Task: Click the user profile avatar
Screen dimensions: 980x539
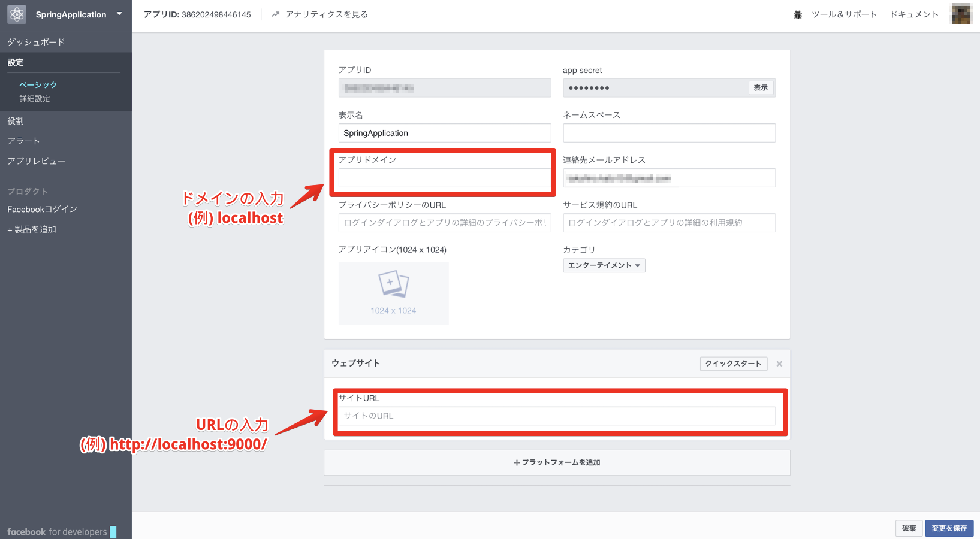Action: 961,14
